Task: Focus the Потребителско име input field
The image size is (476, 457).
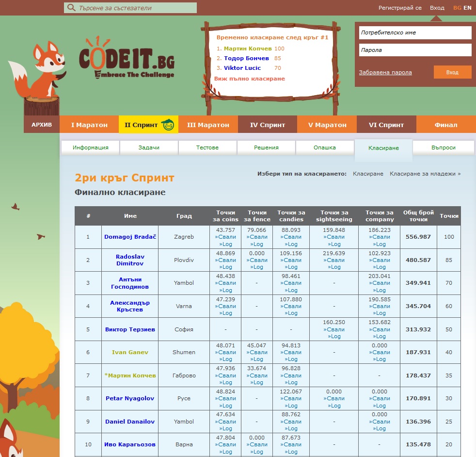Action: pos(415,33)
